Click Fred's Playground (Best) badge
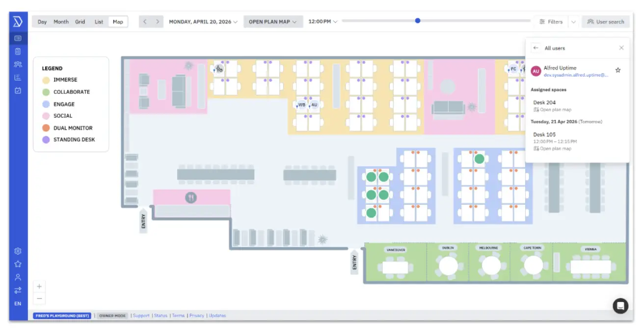Viewport: 644px width, 331px height. (62, 316)
